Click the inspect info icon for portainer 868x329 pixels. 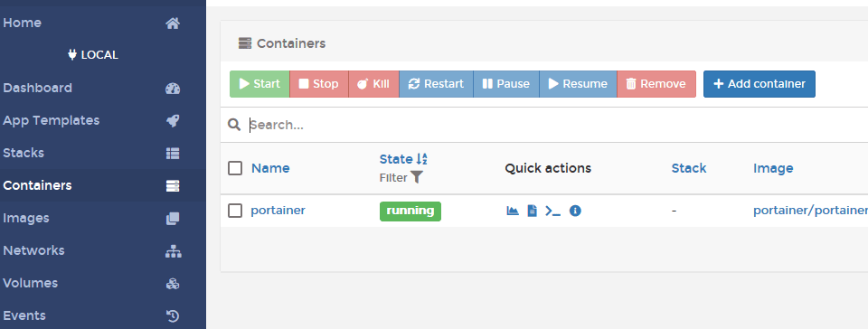(x=575, y=211)
